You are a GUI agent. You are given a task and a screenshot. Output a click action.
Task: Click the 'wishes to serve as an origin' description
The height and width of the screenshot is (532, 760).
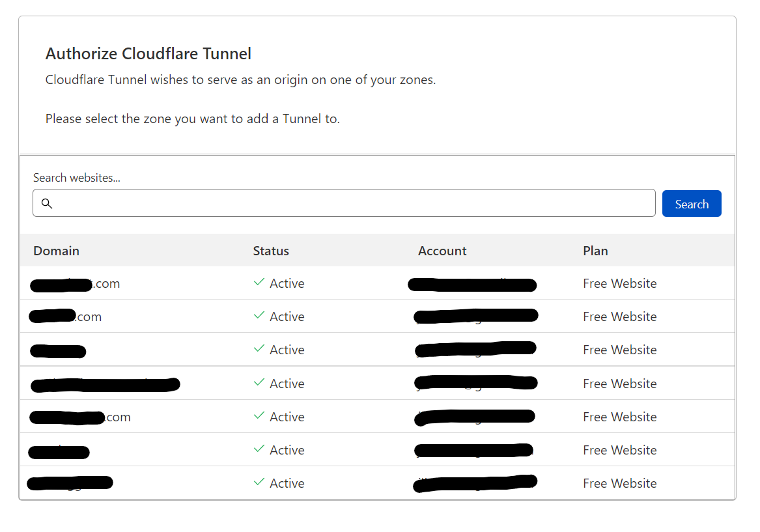240,79
